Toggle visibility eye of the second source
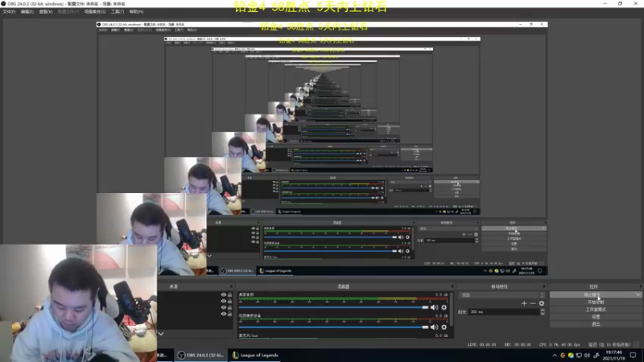 [x=224, y=301]
